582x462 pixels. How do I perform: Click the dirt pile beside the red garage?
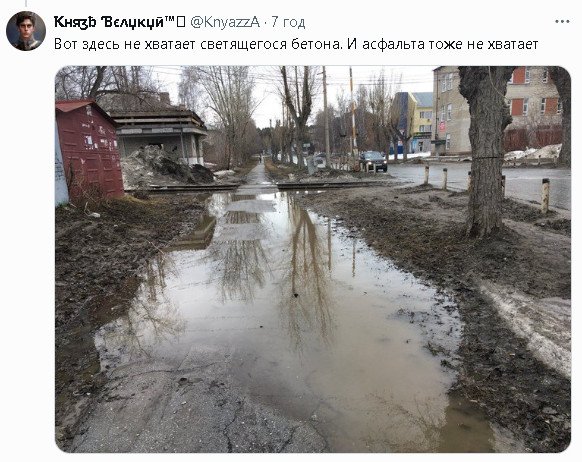[x=163, y=167]
